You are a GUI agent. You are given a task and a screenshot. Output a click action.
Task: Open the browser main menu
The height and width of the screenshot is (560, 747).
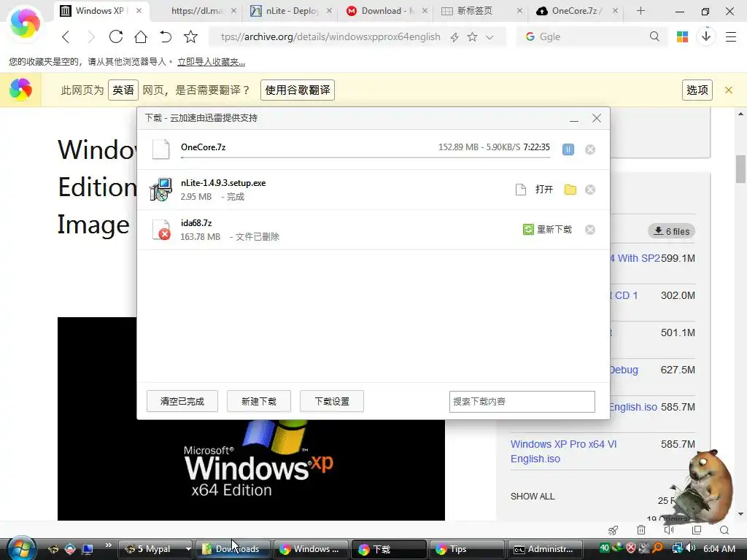(731, 36)
